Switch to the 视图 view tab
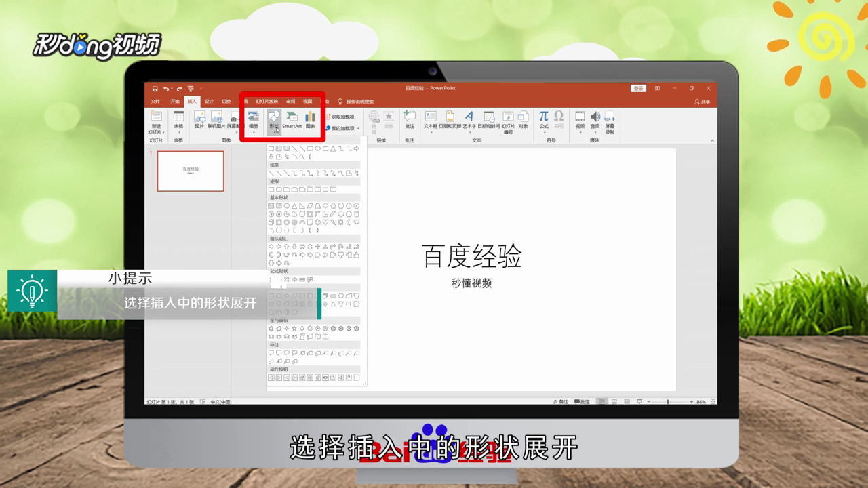The width and height of the screenshot is (868, 488). [307, 102]
